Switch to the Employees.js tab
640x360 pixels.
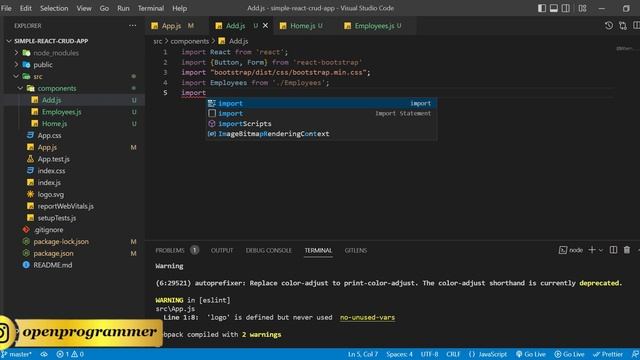374,26
